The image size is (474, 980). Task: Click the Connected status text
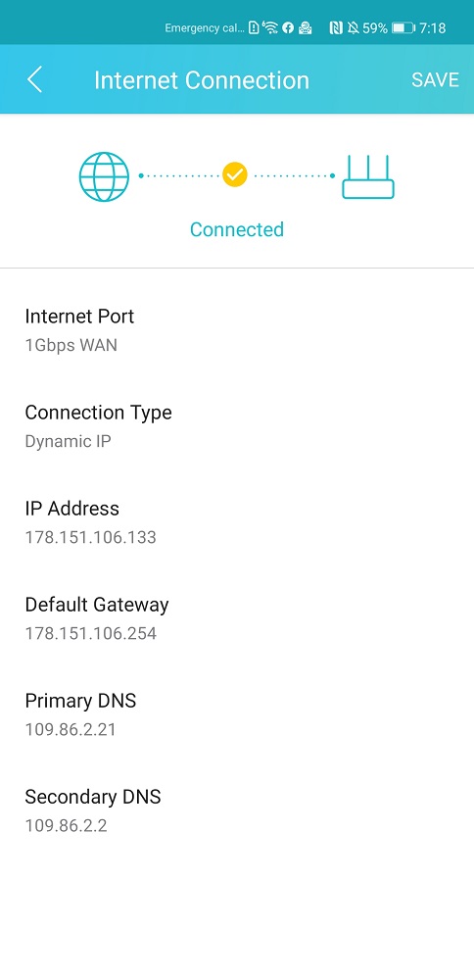[237, 229]
